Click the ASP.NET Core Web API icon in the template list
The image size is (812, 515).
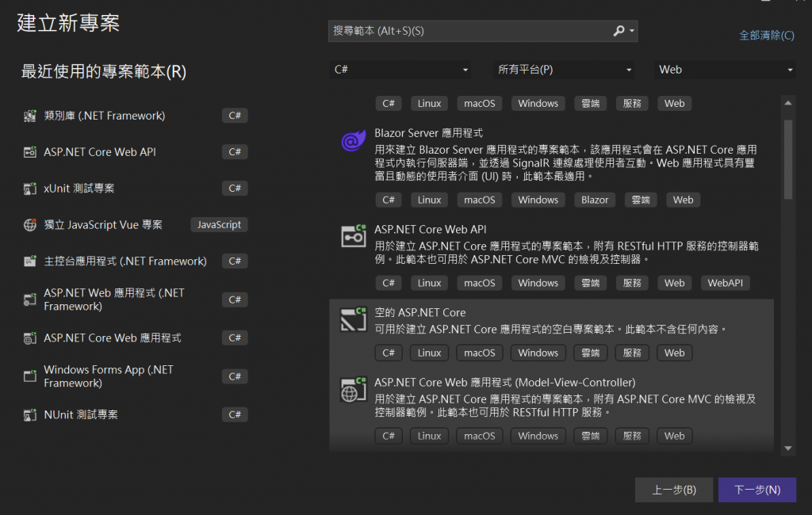pos(354,237)
